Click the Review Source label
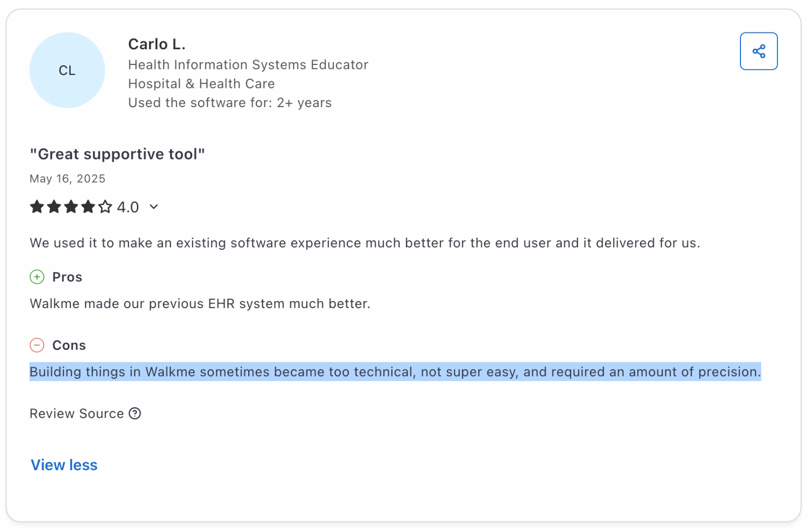Image resolution: width=812 pixels, height=528 pixels. [x=77, y=414]
